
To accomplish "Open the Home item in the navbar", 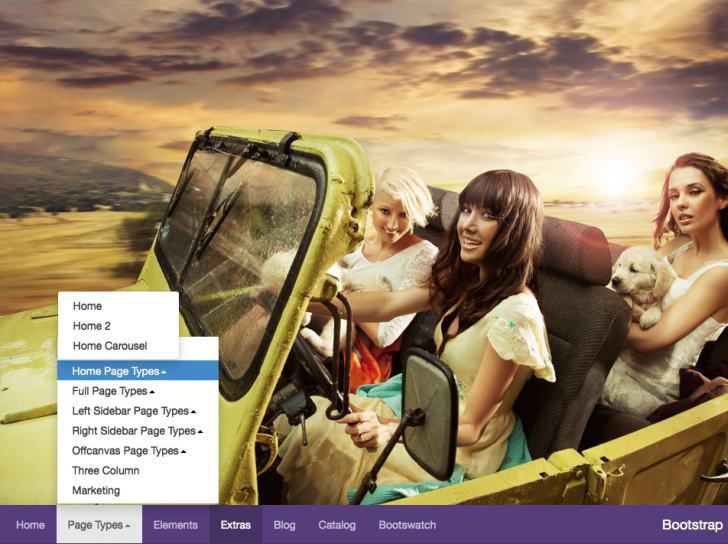I will (30, 525).
